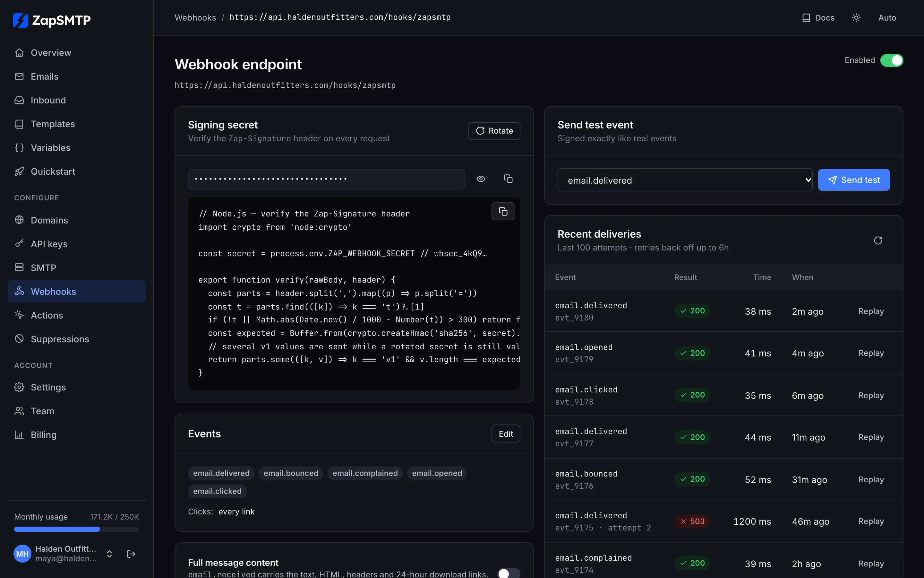Rotate the signing secret

pyautogui.click(x=494, y=131)
